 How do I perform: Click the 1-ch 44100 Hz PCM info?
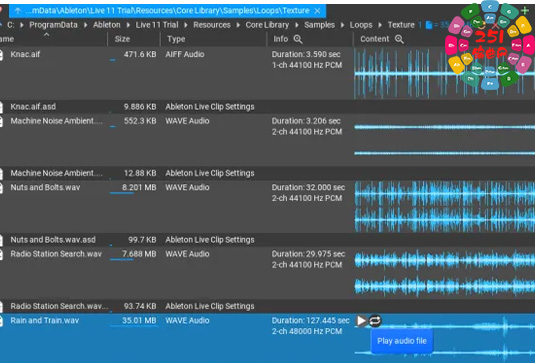[x=307, y=65]
